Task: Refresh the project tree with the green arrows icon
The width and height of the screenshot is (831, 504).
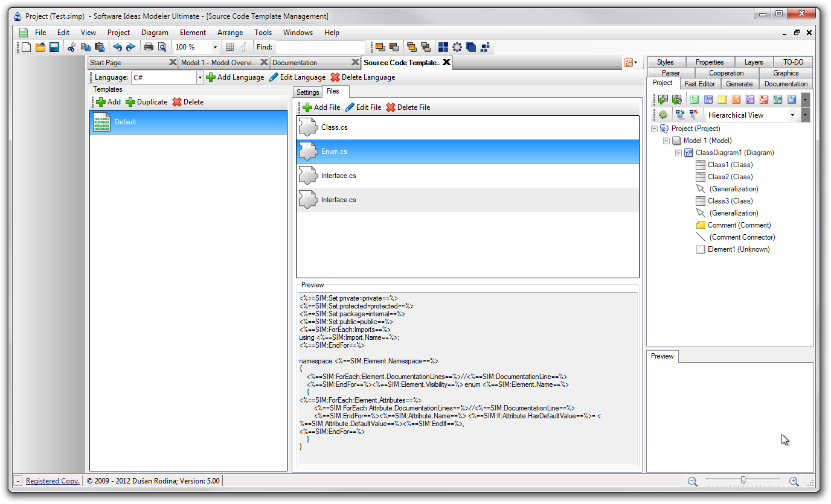Action: [x=663, y=115]
